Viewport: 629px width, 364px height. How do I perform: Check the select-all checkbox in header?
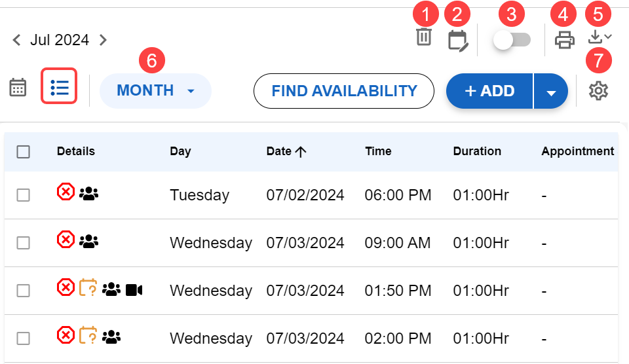pos(24,152)
